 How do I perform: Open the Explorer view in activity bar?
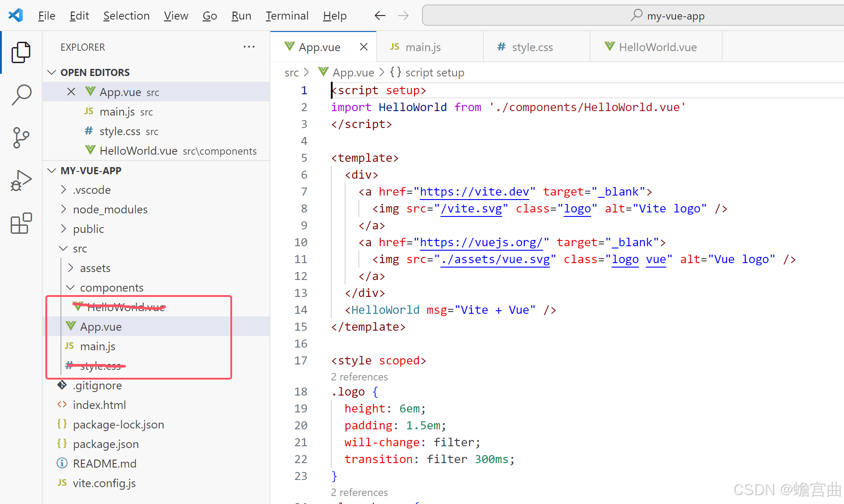pos(21,52)
